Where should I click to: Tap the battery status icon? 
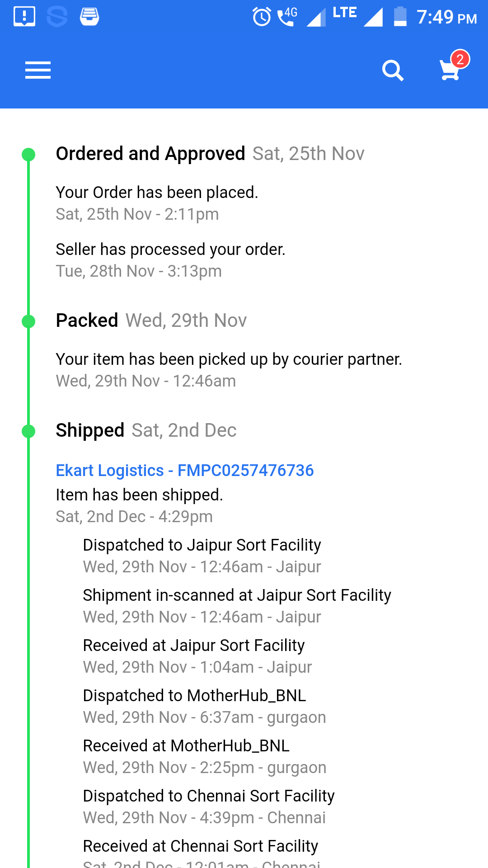tap(400, 17)
